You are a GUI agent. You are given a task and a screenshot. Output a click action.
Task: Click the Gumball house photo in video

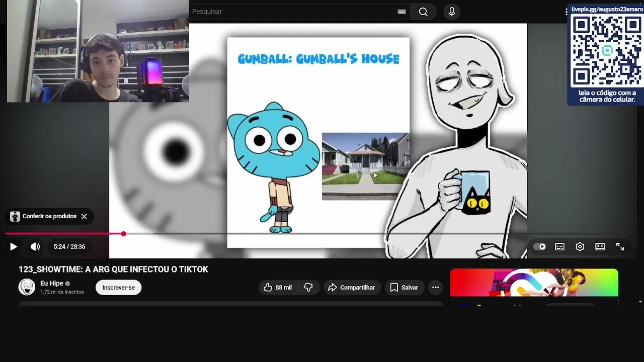pyautogui.click(x=366, y=166)
